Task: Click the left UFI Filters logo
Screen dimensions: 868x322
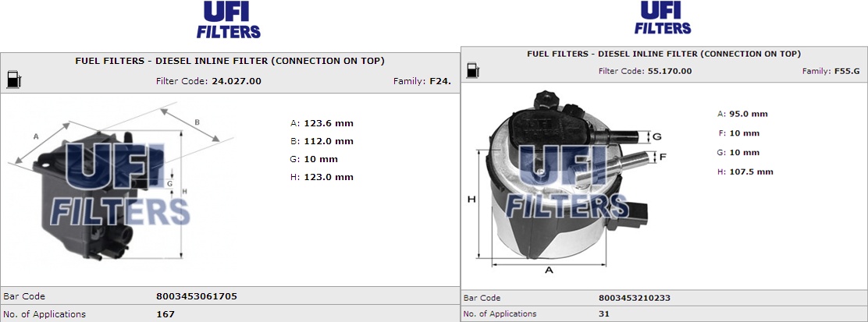Action: [228, 19]
